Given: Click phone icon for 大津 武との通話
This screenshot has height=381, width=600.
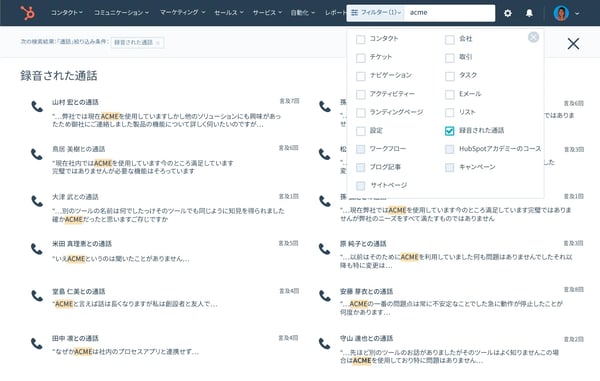Looking at the screenshot, I should [37, 201].
